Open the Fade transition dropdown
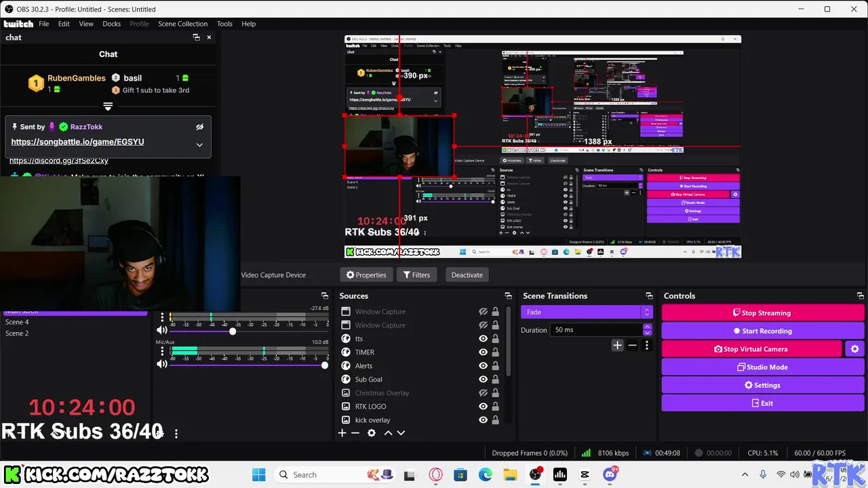Viewport: 868px width, 488px height. (587, 312)
